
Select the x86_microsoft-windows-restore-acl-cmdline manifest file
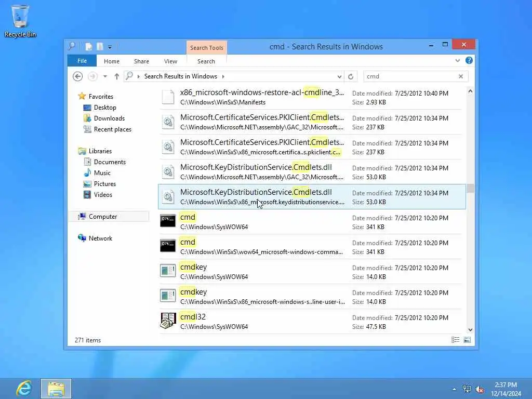click(x=312, y=97)
